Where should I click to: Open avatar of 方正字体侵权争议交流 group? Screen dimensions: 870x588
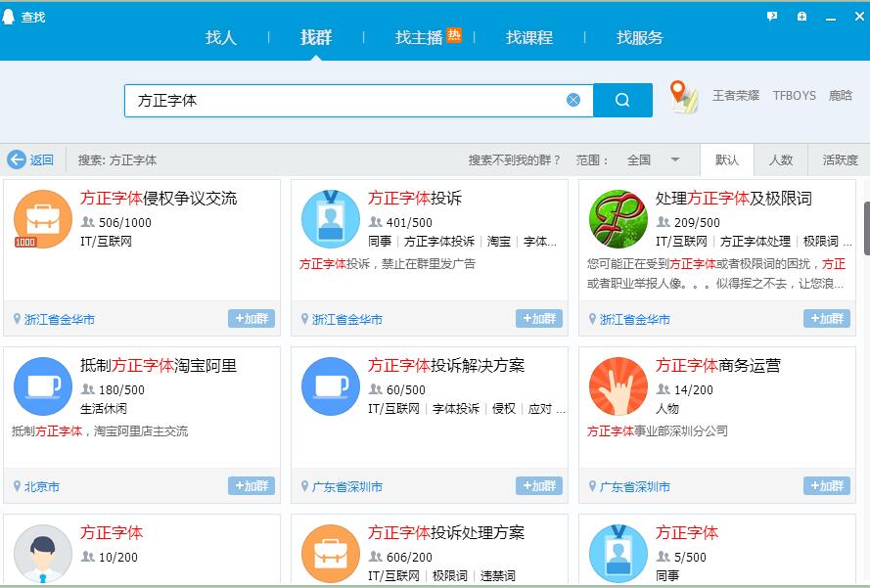click(43, 219)
